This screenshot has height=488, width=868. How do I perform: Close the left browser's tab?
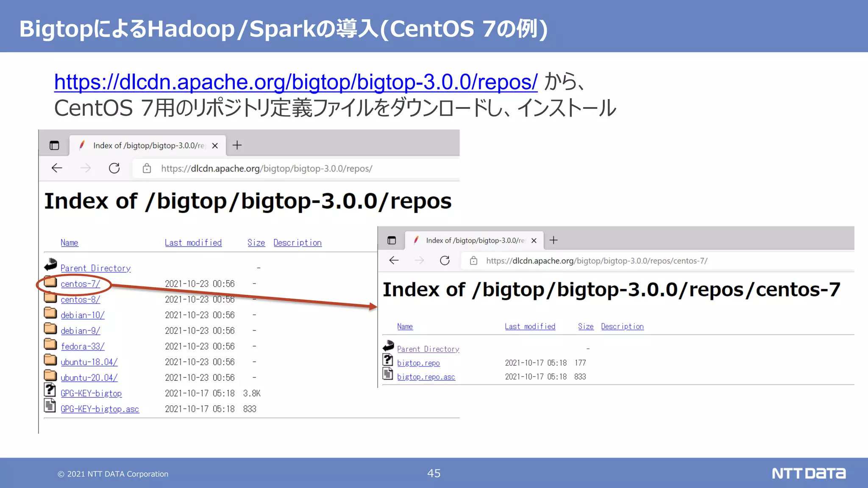(x=215, y=146)
